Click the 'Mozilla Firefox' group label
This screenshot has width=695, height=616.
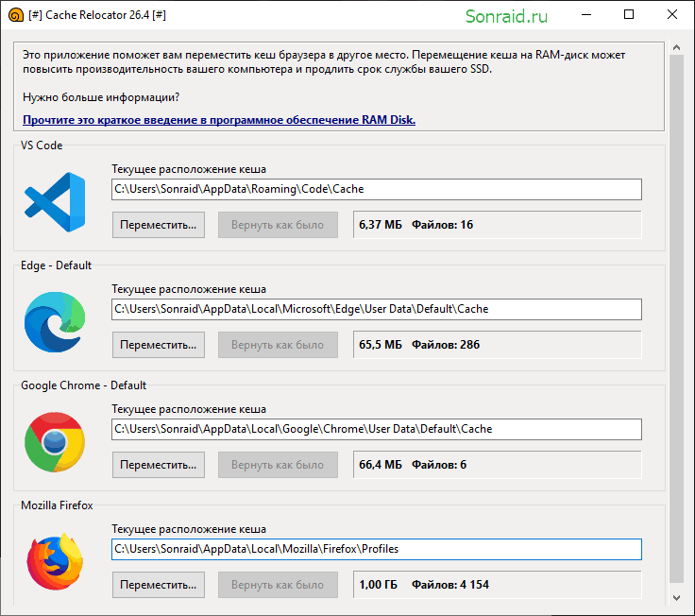pos(57,505)
